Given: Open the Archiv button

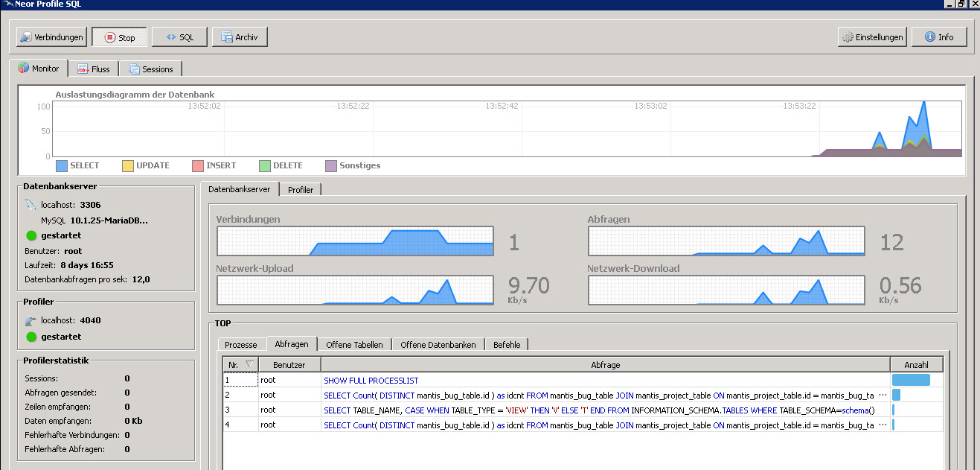Looking at the screenshot, I should coord(240,37).
